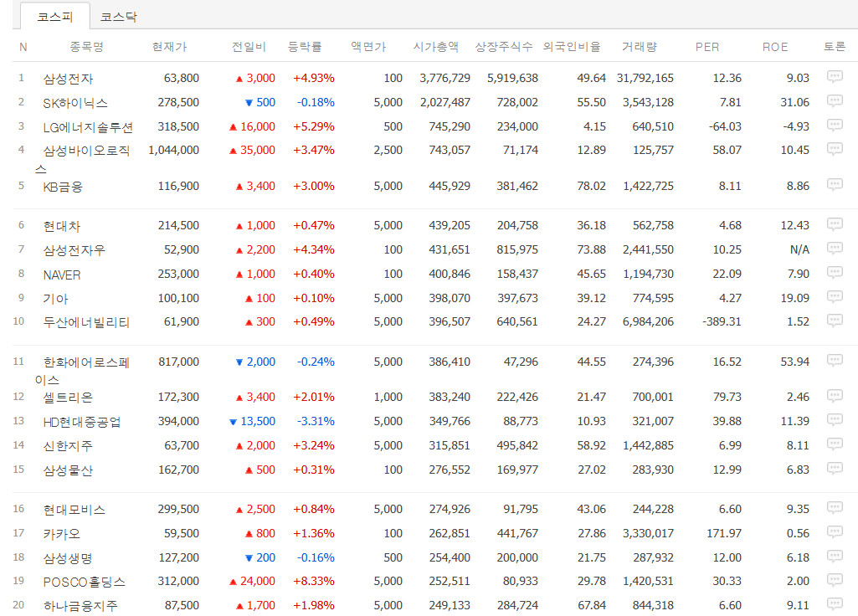Click the 시가총액 column header
Image resolution: width=858 pixels, height=616 pixels.
436,47
